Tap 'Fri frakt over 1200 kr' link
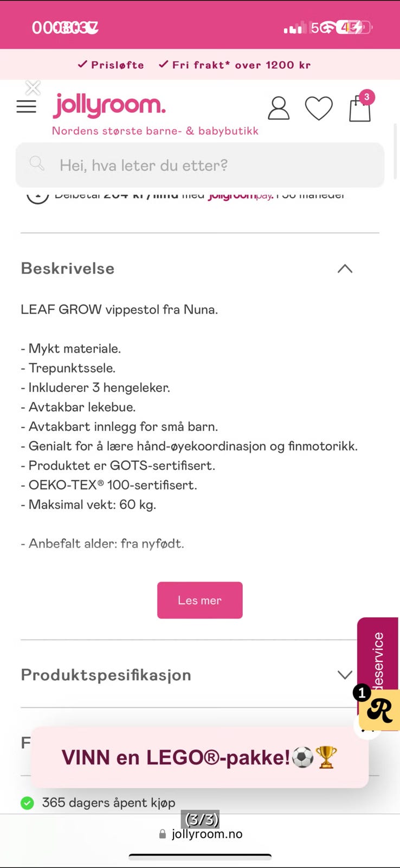Image resolution: width=400 pixels, height=868 pixels. click(235, 65)
